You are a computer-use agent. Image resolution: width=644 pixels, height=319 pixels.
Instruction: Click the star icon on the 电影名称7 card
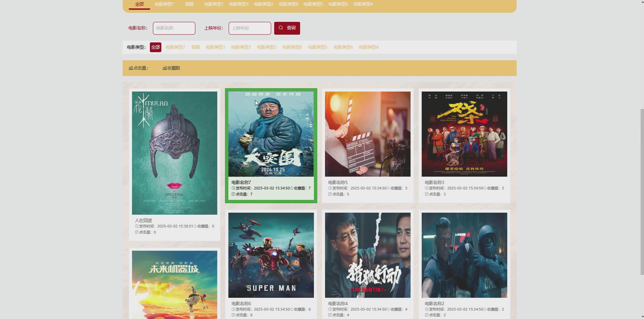click(292, 188)
